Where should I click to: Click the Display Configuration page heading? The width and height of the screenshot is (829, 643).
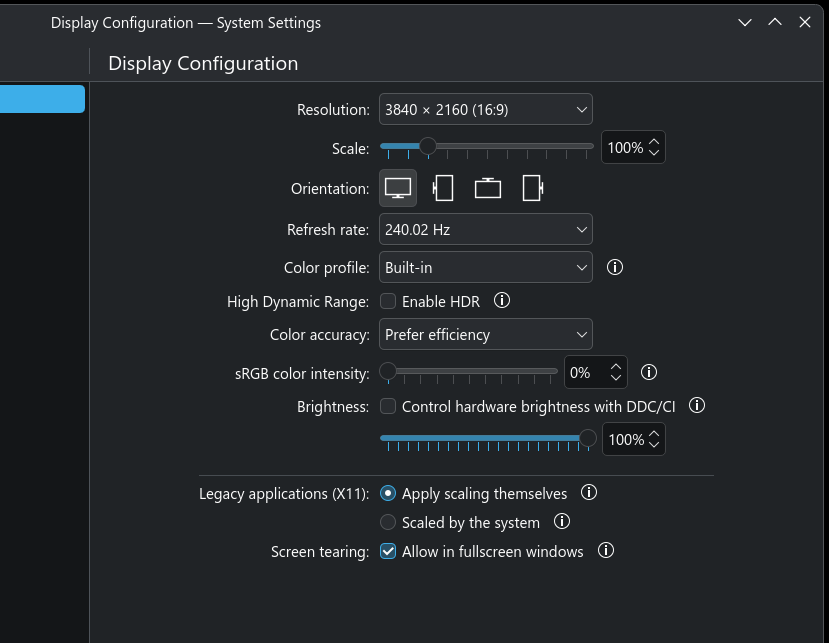[203, 63]
